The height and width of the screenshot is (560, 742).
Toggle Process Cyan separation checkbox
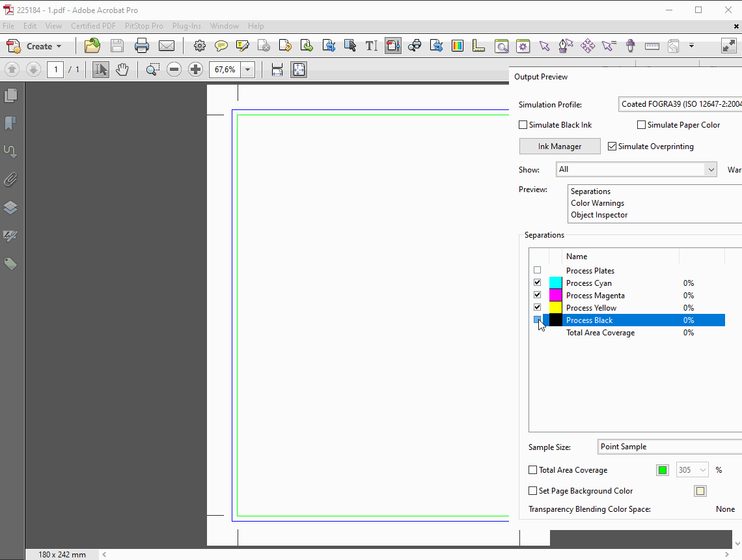click(537, 283)
